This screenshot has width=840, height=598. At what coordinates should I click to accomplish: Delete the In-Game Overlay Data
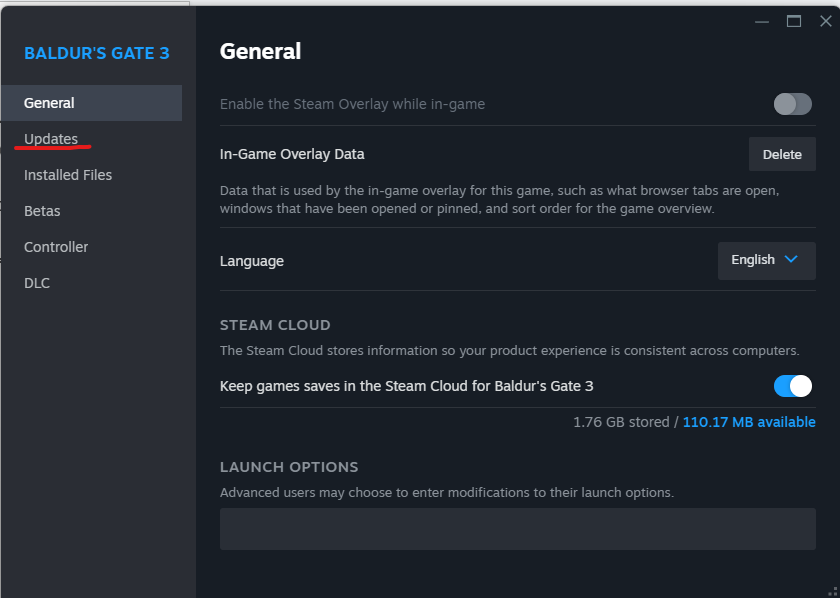781,154
